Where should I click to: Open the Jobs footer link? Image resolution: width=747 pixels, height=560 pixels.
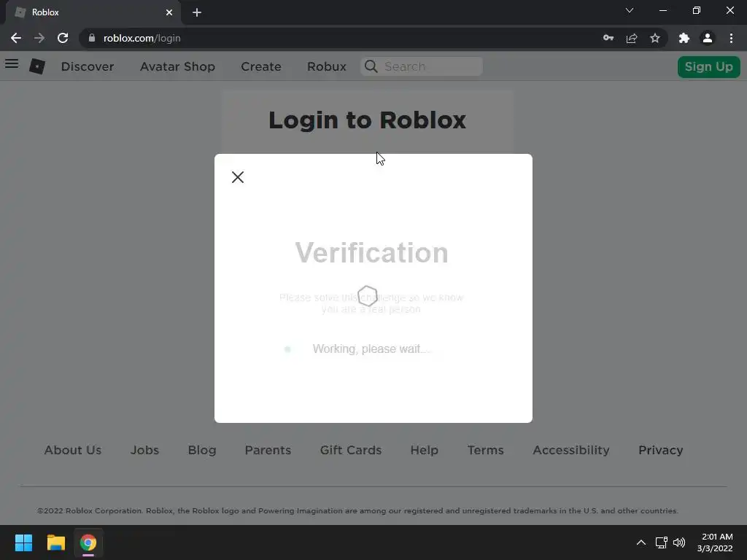pos(145,450)
